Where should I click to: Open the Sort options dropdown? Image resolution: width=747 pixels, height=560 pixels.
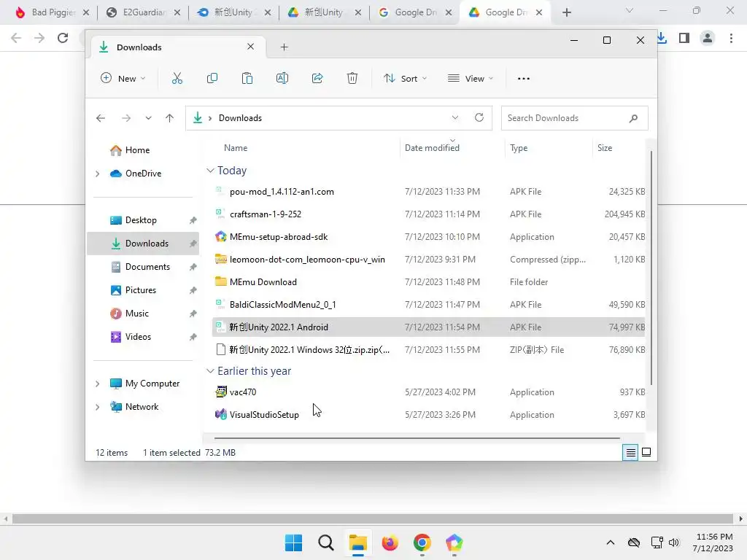tap(406, 79)
